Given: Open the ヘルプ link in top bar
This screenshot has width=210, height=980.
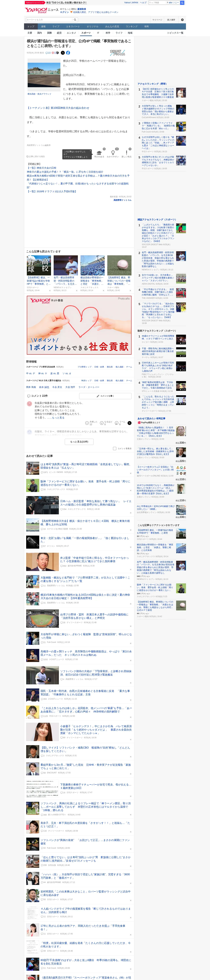Looking at the screenshot, I should (143, 3).
